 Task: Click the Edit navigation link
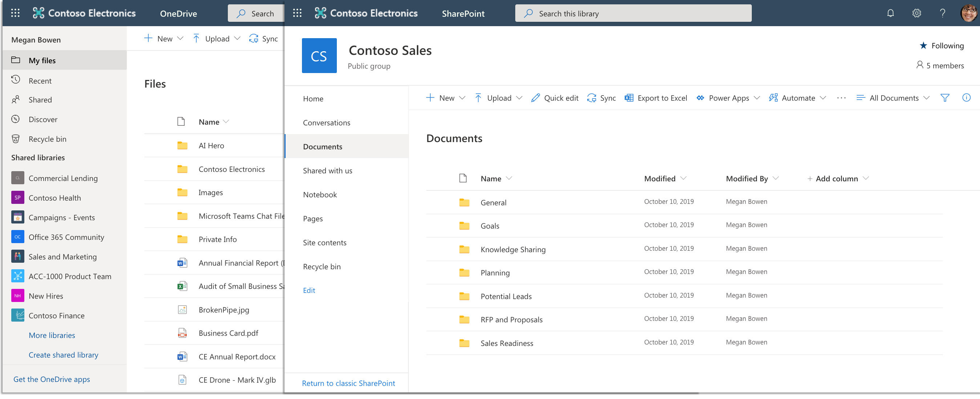(x=309, y=290)
